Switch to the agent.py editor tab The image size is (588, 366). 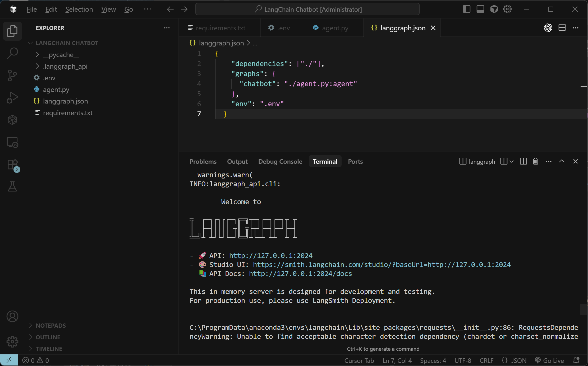(335, 28)
